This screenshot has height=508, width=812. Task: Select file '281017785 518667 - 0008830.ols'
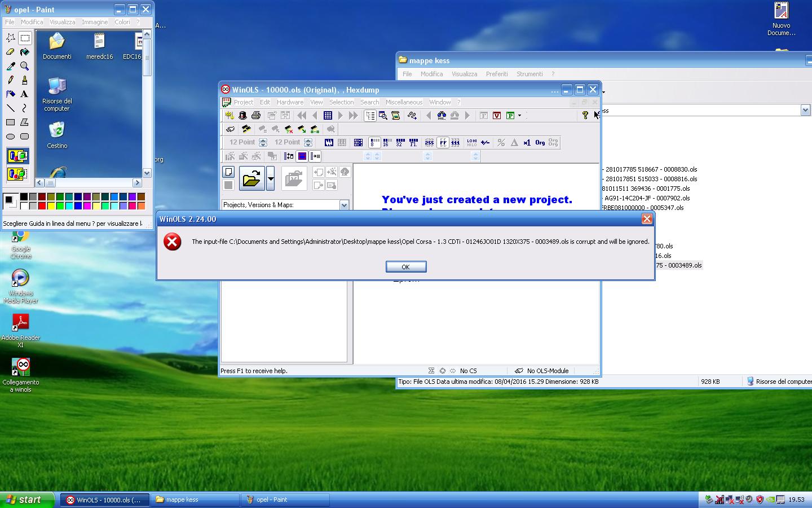click(651, 169)
